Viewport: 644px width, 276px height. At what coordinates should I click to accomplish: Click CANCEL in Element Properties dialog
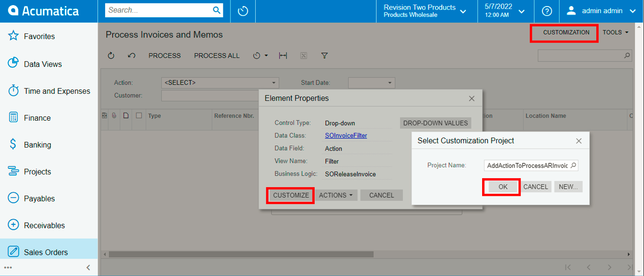pyautogui.click(x=382, y=195)
